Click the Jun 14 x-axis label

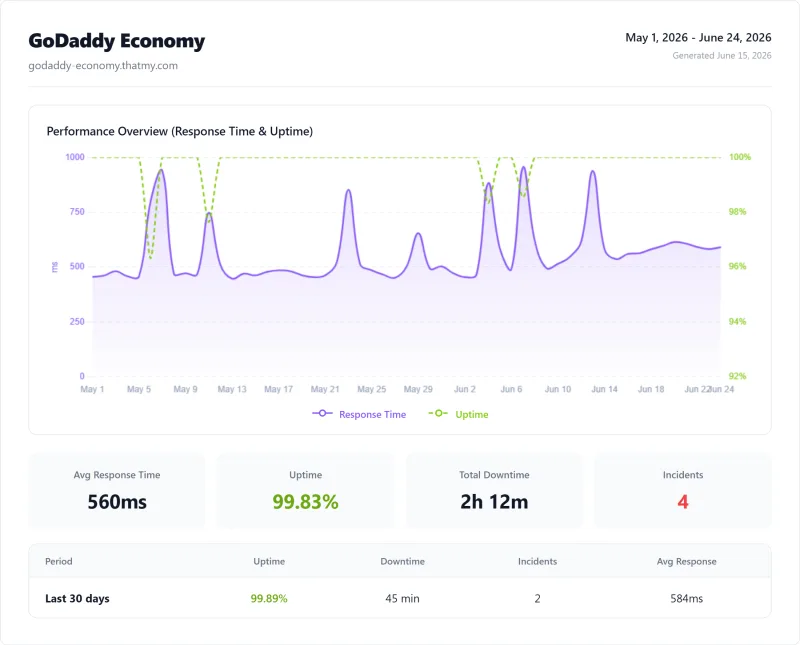point(605,389)
